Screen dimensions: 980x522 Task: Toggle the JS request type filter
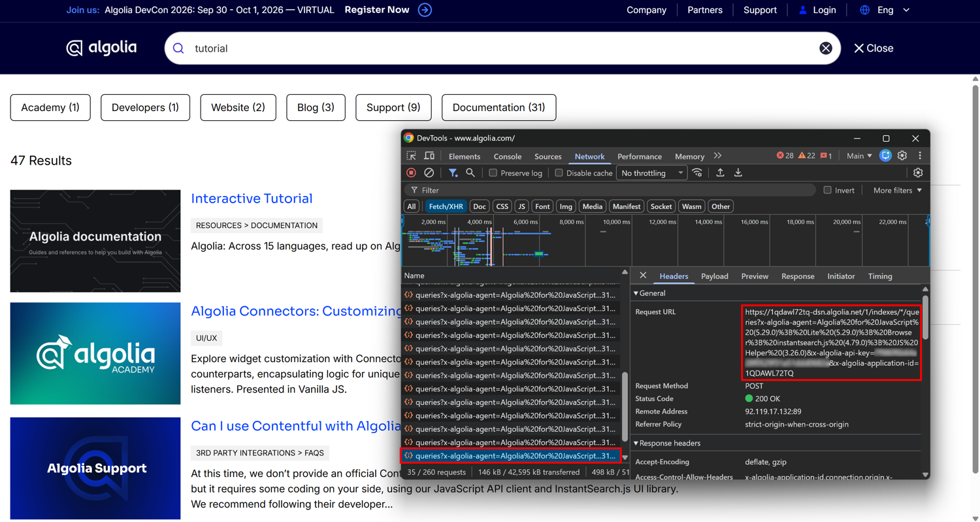521,206
